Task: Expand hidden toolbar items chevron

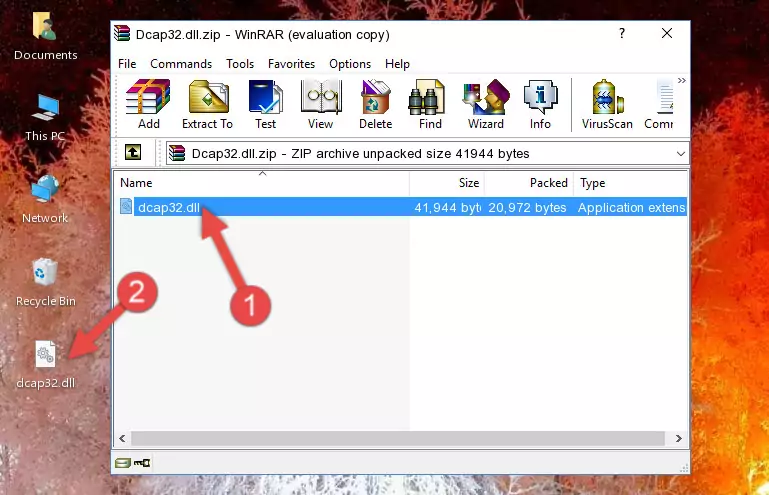Action: pos(682,80)
